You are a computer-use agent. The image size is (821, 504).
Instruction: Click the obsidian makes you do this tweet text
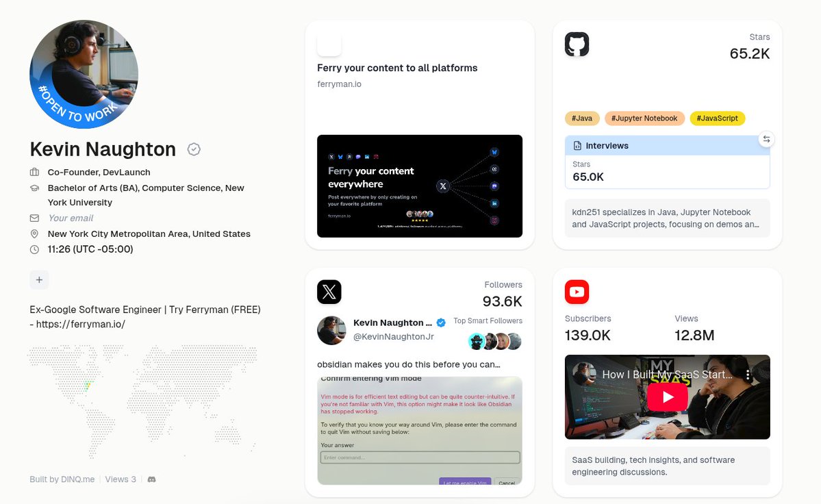[408, 365]
